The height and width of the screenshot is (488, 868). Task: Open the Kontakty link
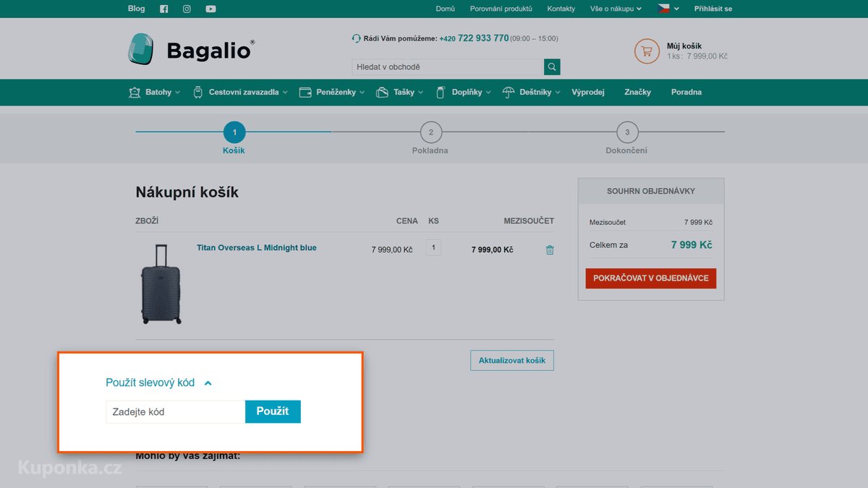point(561,9)
